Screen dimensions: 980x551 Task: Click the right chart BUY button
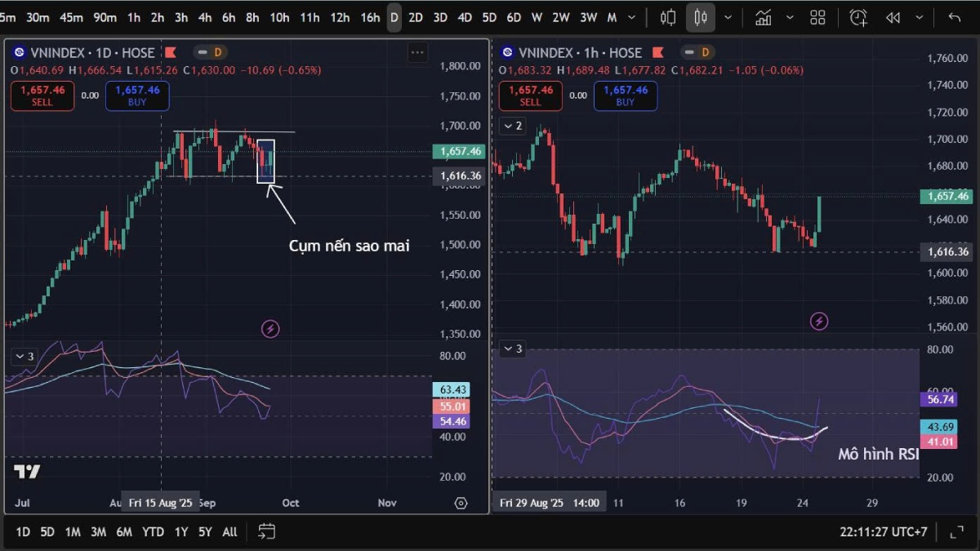[x=625, y=96]
